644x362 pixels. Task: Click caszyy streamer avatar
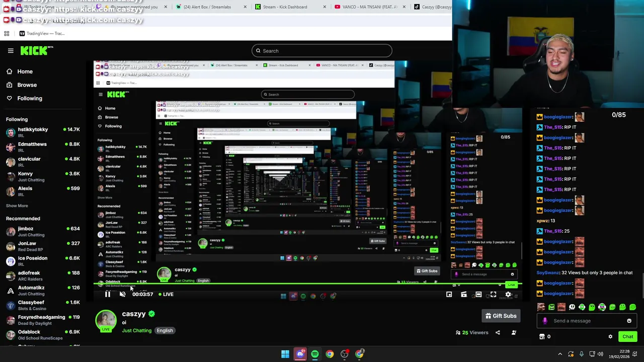tap(106, 321)
